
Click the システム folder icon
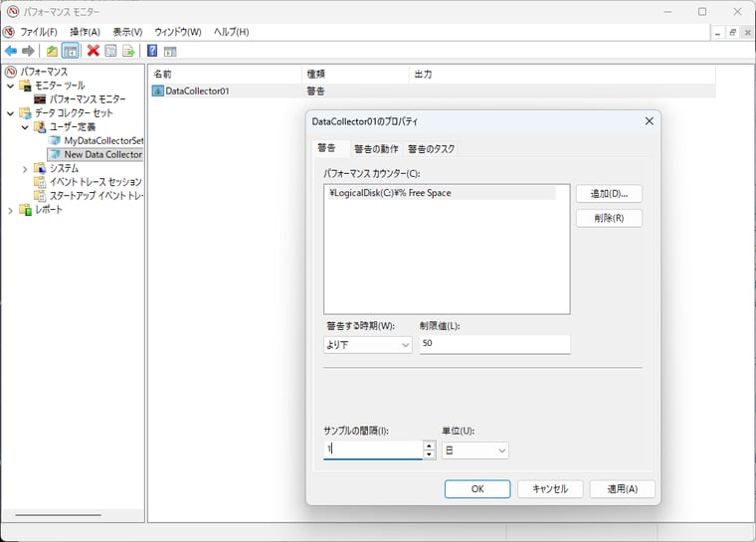pos(40,168)
